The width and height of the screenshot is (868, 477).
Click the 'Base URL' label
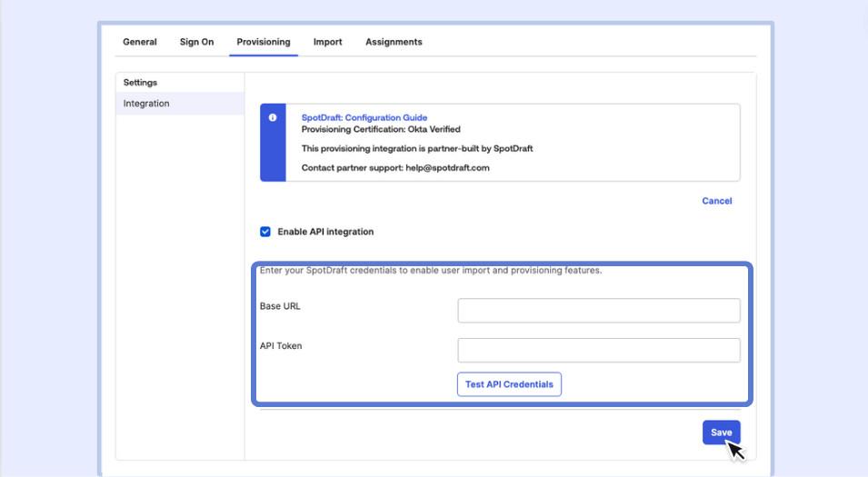tap(280, 306)
